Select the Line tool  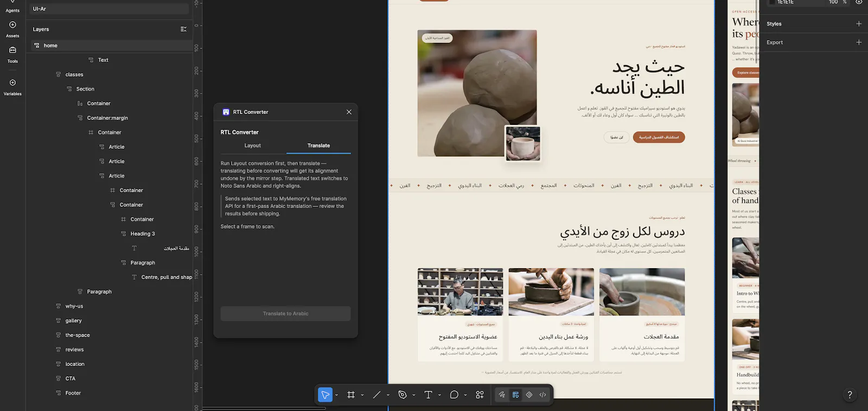pos(376,395)
